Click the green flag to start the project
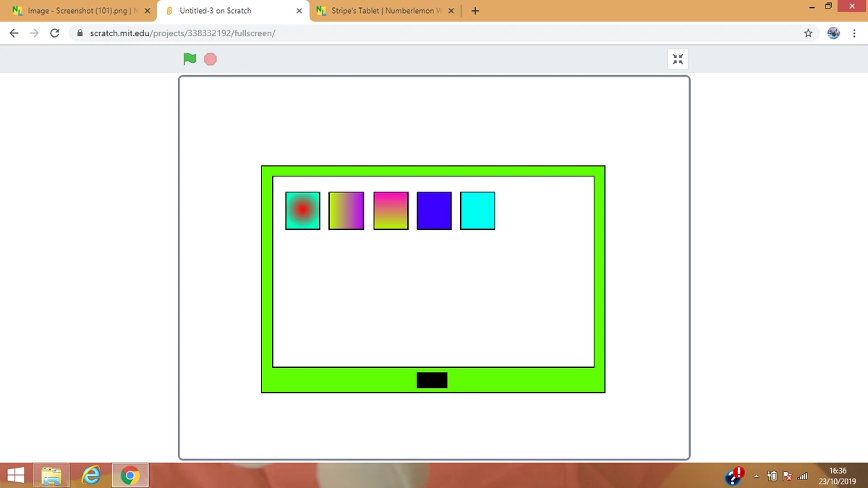 click(x=190, y=59)
